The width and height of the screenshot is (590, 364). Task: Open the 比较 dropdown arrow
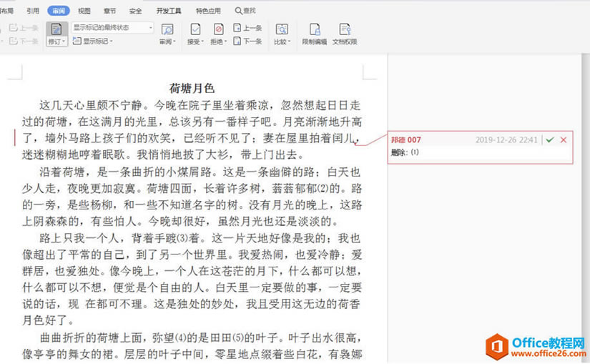pyautogui.click(x=290, y=41)
